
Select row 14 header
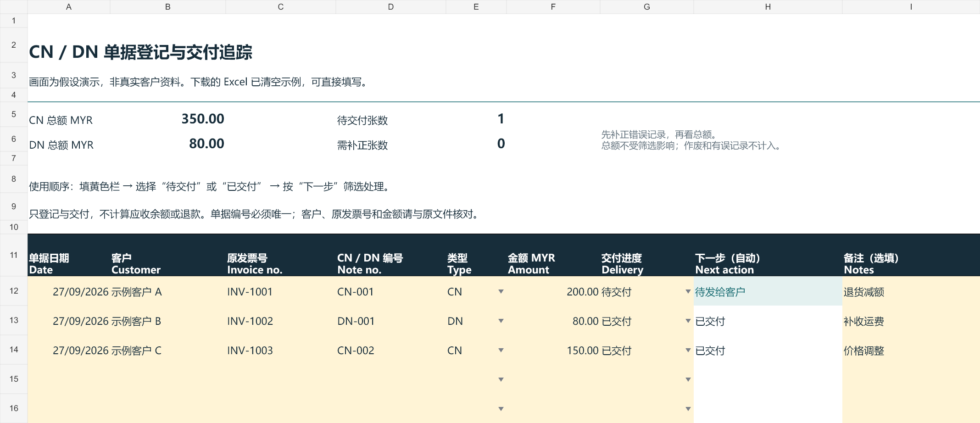(x=14, y=350)
